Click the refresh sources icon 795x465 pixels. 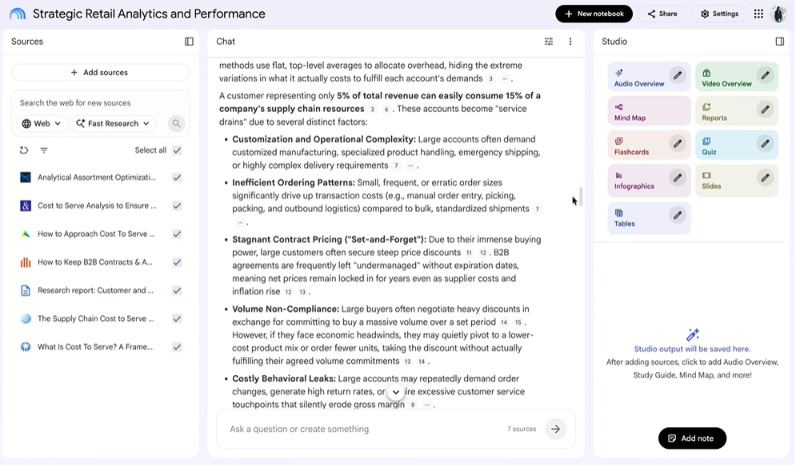tap(24, 150)
